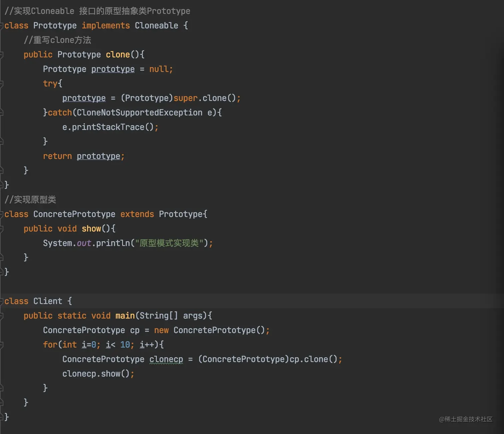Image resolution: width=504 pixels, height=434 pixels.
Task: Click the 'println' method call
Action: pos(113,243)
